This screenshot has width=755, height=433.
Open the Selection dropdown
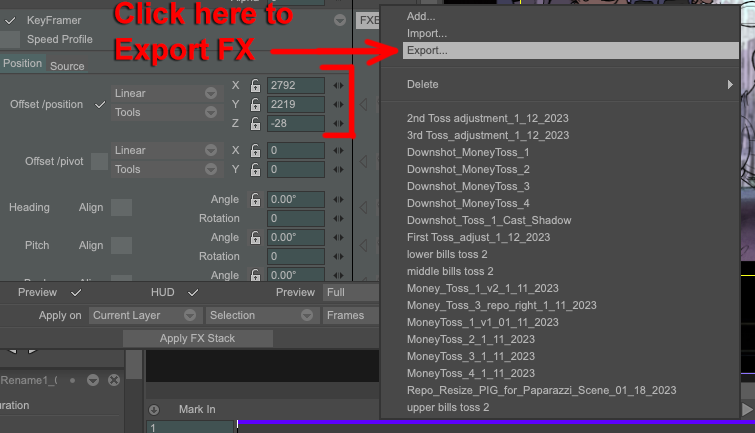[261, 315]
